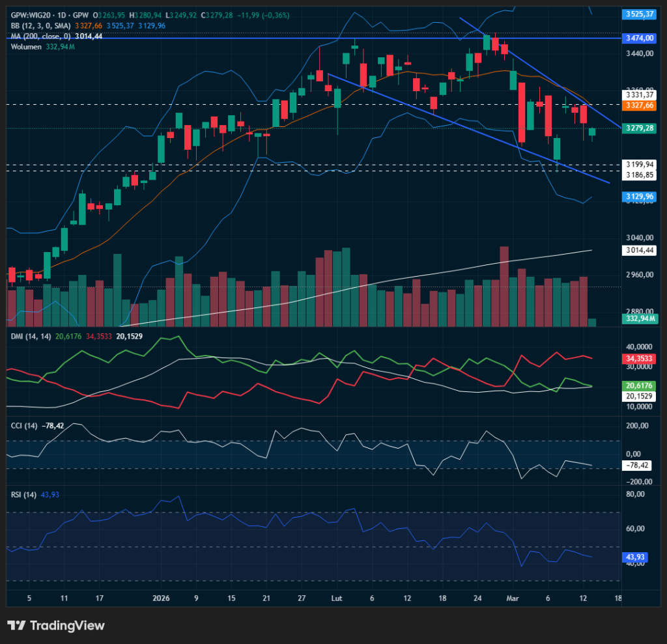667x644 pixels.
Task: Select the 3014,44 moving average price tag
Action: pyautogui.click(x=638, y=250)
